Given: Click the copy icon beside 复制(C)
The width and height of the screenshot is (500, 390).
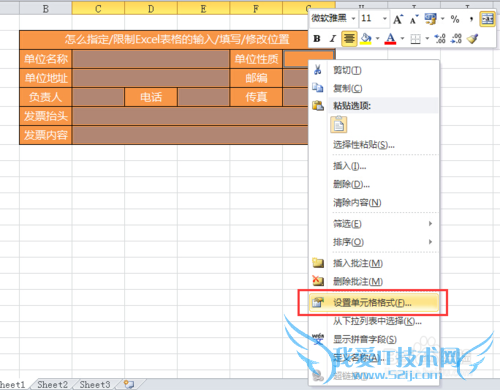Looking at the screenshot, I should point(318,88).
